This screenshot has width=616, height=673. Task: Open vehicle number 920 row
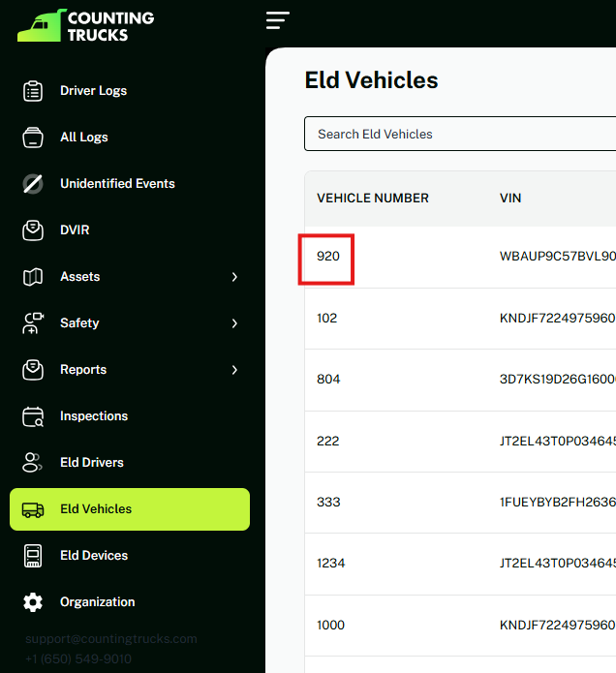coord(327,258)
